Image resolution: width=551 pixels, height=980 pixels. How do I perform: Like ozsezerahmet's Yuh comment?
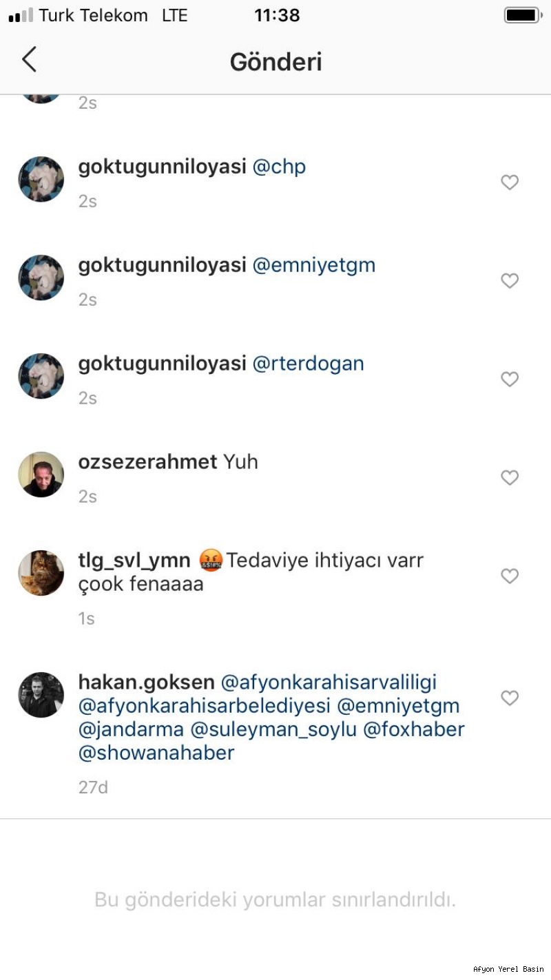click(x=510, y=478)
